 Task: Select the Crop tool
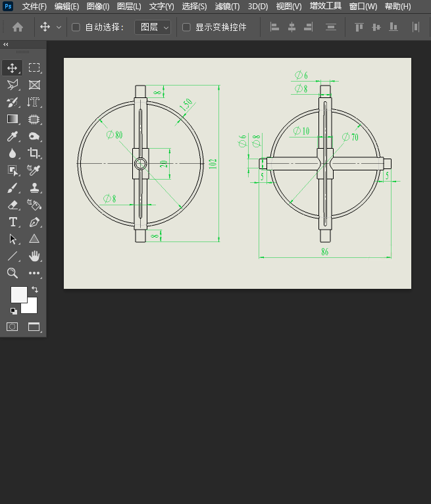[x=34, y=153]
